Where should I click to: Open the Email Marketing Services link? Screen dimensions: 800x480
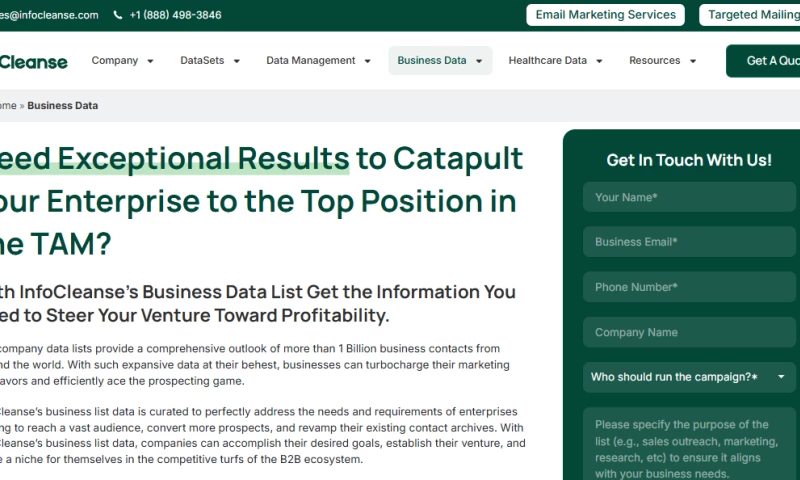click(605, 15)
